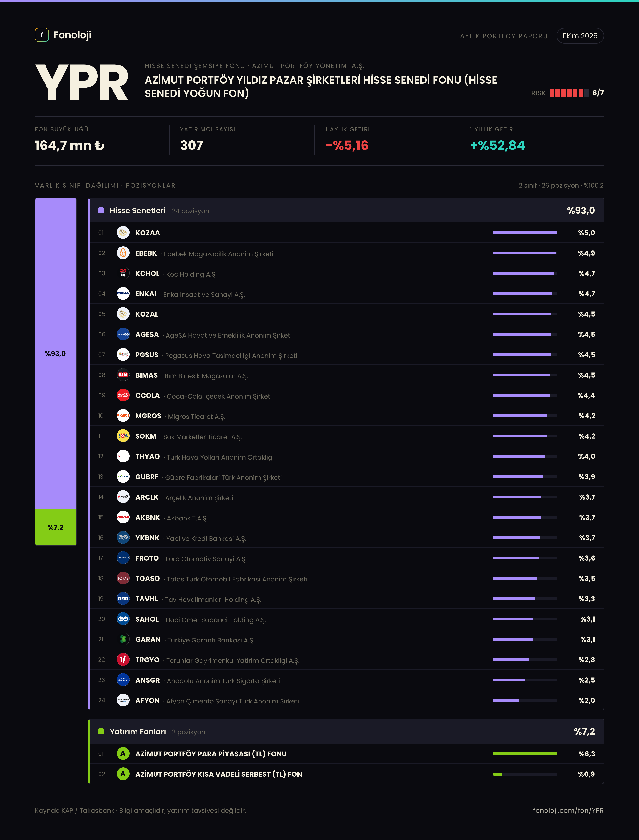Click the Azimut Para Piyasası fund icon
The height and width of the screenshot is (840, 639).
123,754
